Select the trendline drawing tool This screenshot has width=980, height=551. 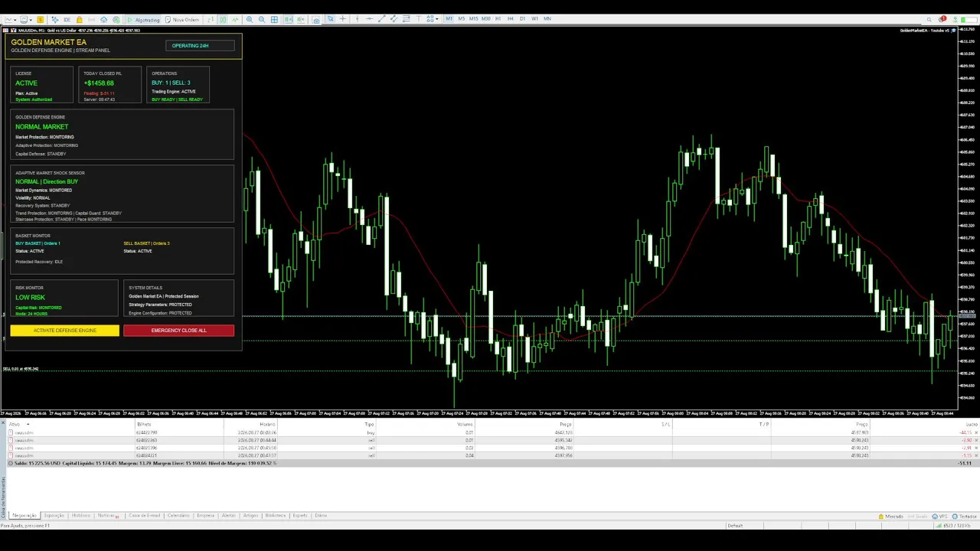coord(381,18)
